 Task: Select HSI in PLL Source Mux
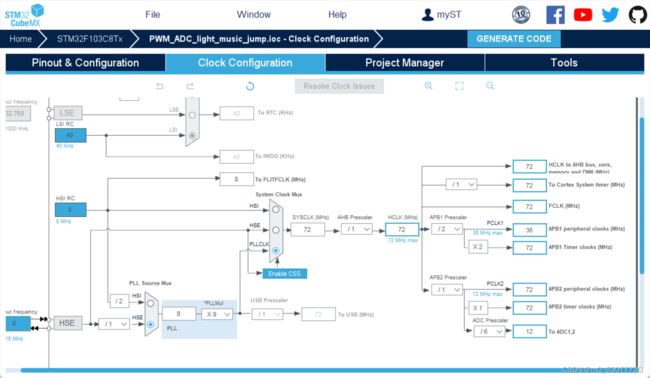[150, 303]
